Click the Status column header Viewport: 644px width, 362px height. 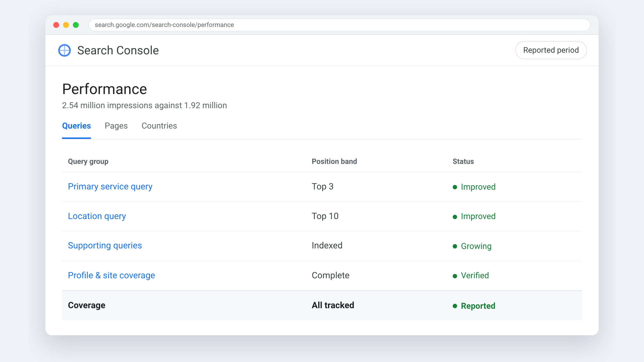(463, 161)
